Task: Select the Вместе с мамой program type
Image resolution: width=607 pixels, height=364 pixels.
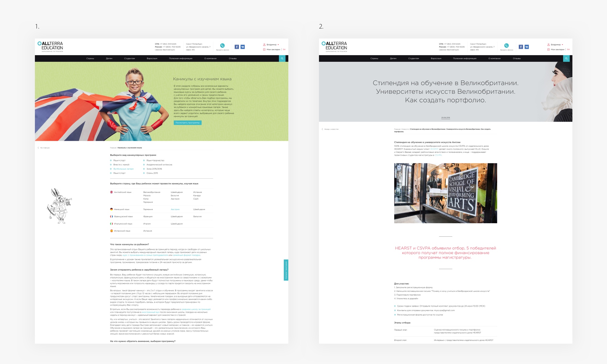Action: tap(121, 165)
